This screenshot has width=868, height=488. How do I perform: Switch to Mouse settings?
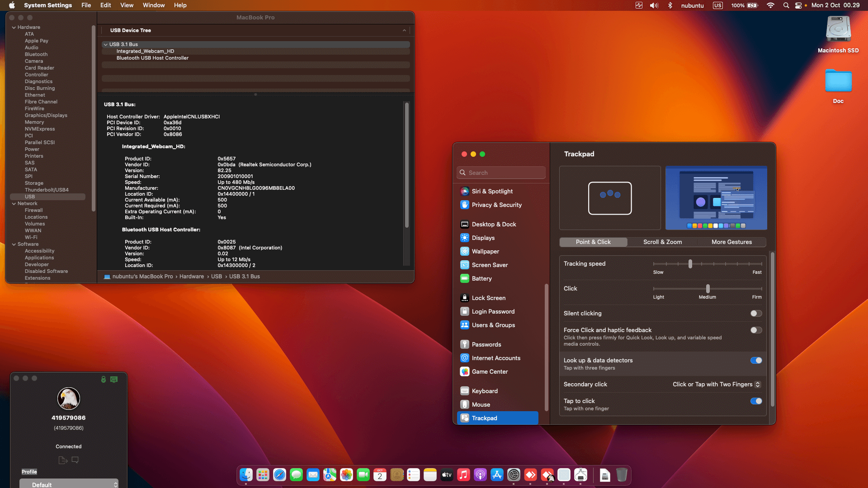480,404
